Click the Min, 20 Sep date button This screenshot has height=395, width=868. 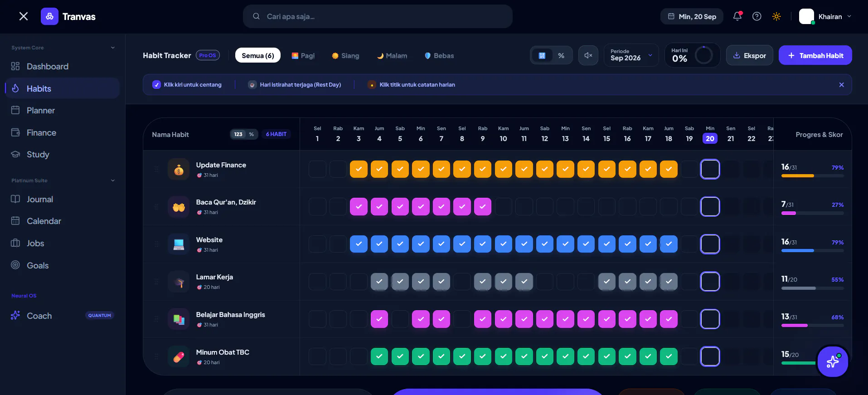tap(692, 16)
